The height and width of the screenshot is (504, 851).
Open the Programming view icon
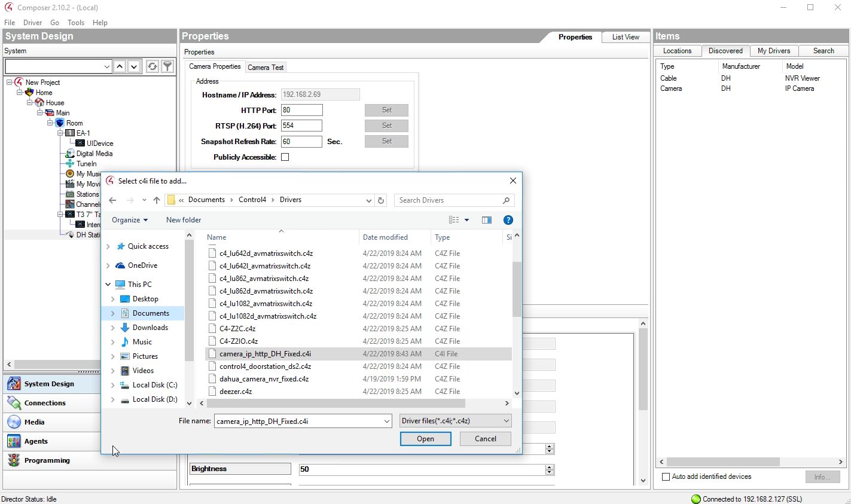click(14, 460)
